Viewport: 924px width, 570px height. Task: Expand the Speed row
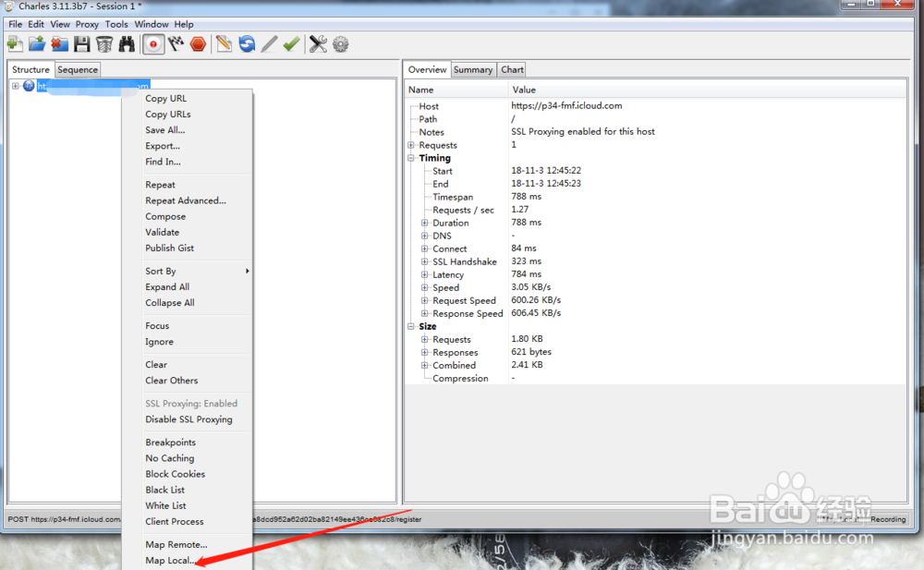(424, 287)
